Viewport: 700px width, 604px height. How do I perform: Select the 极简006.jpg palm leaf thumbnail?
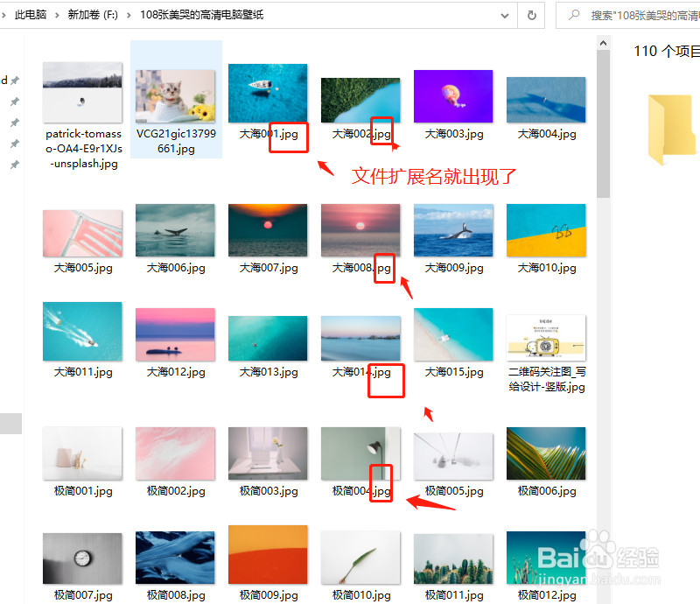point(546,453)
